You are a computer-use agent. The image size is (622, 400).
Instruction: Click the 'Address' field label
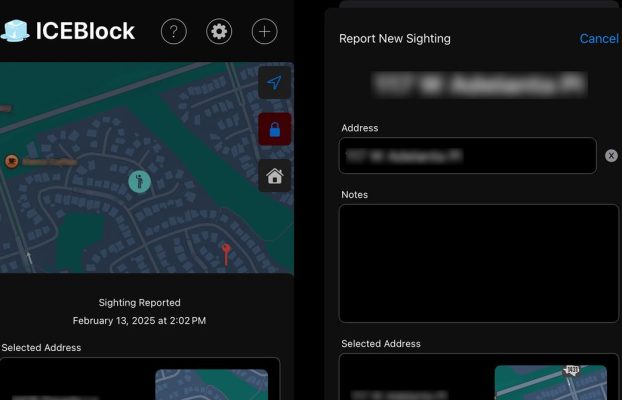(x=360, y=128)
